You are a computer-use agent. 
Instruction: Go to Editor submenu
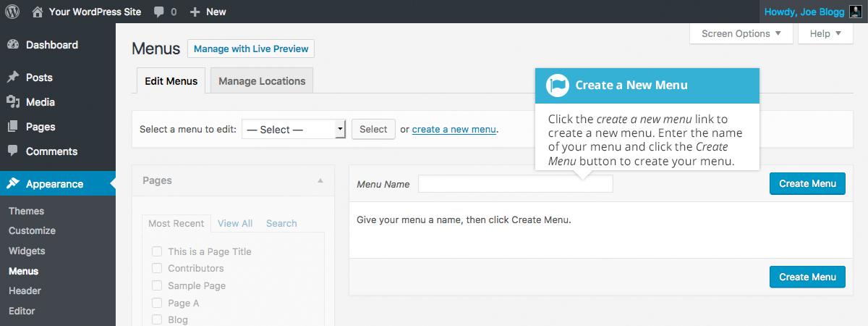click(22, 311)
